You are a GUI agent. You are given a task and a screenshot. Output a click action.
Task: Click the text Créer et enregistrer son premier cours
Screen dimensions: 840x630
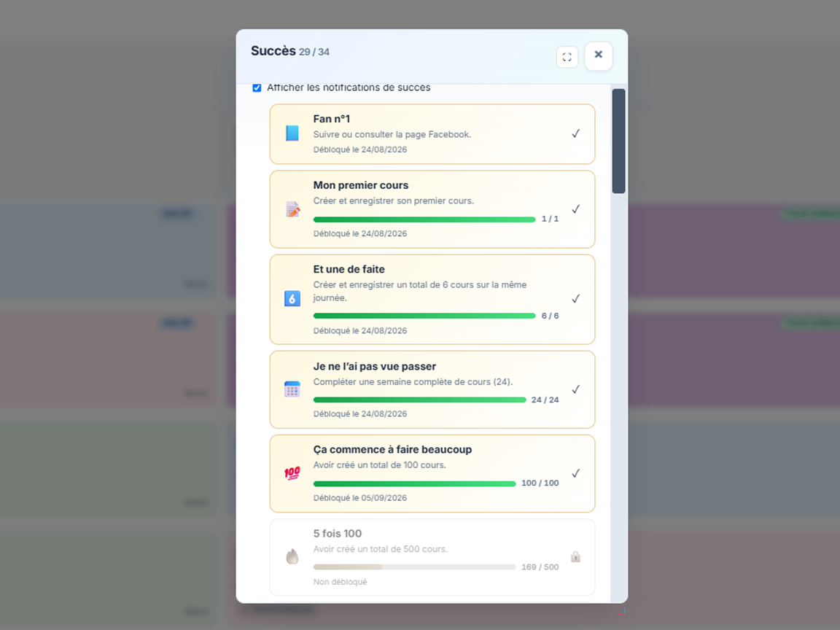click(393, 201)
